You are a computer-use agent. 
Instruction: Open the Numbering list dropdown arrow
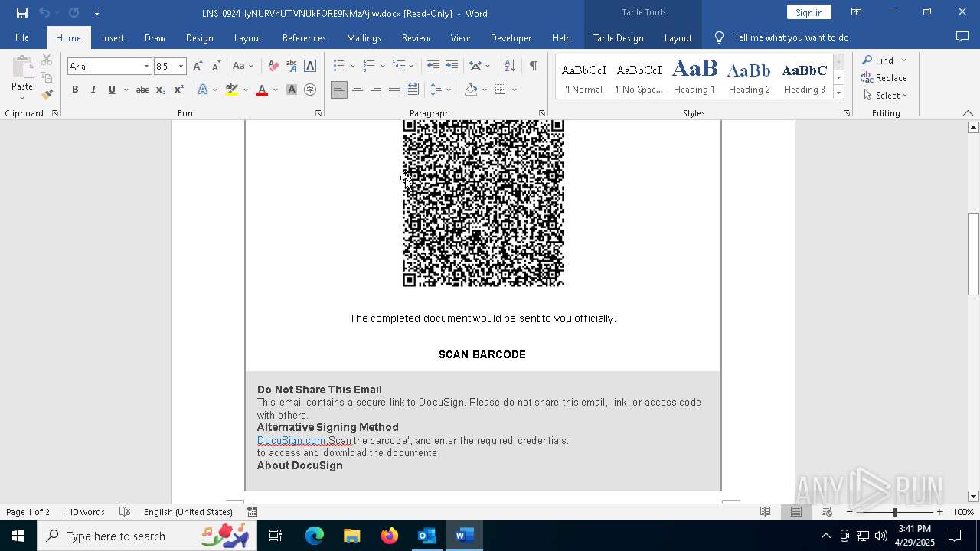pos(383,66)
